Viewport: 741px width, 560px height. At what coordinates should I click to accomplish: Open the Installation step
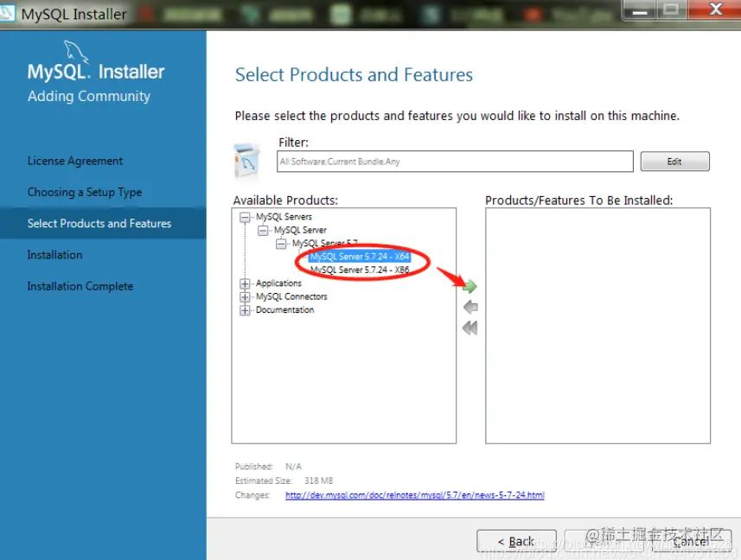pos(54,255)
